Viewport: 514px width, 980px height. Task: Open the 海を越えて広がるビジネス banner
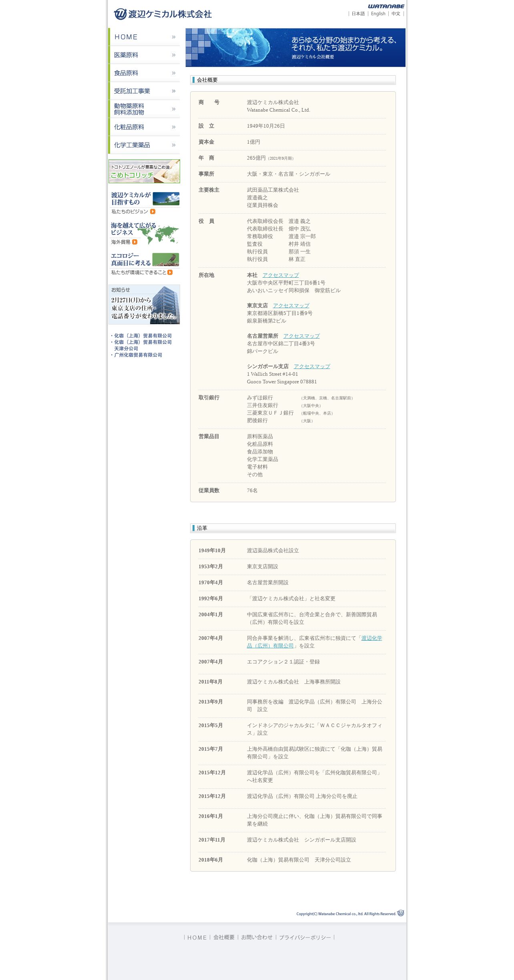point(145,234)
